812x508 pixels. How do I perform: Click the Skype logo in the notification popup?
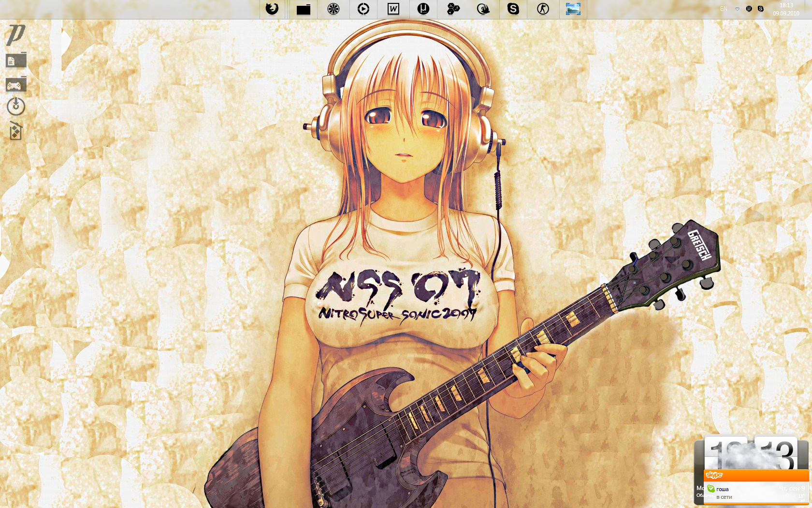click(714, 475)
